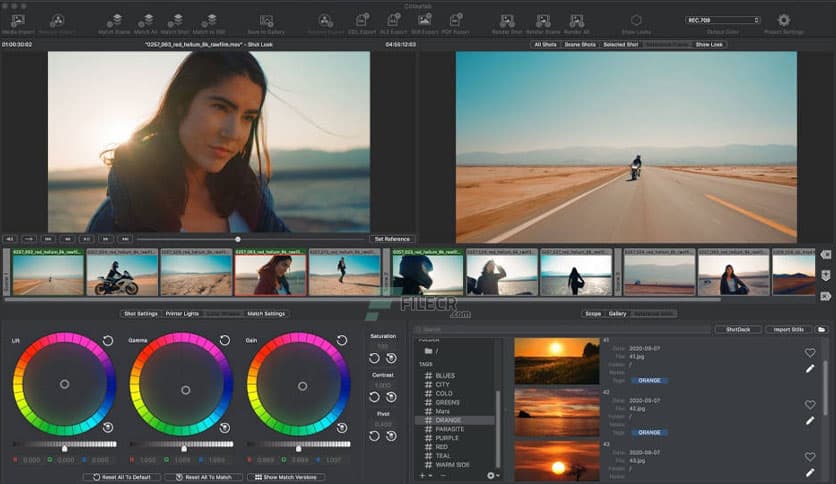Edit the 42.jpg gallery still
Screen dimensions: 836x484
tap(810, 421)
